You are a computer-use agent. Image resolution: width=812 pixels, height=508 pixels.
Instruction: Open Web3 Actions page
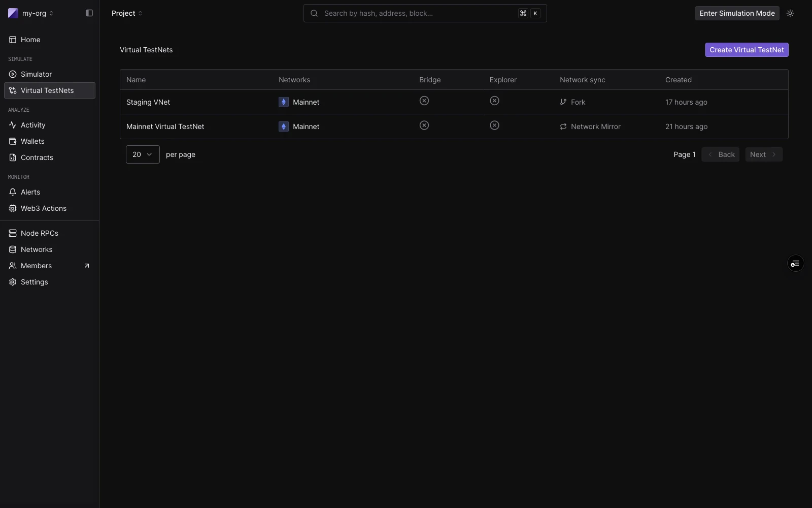pyautogui.click(x=50, y=208)
